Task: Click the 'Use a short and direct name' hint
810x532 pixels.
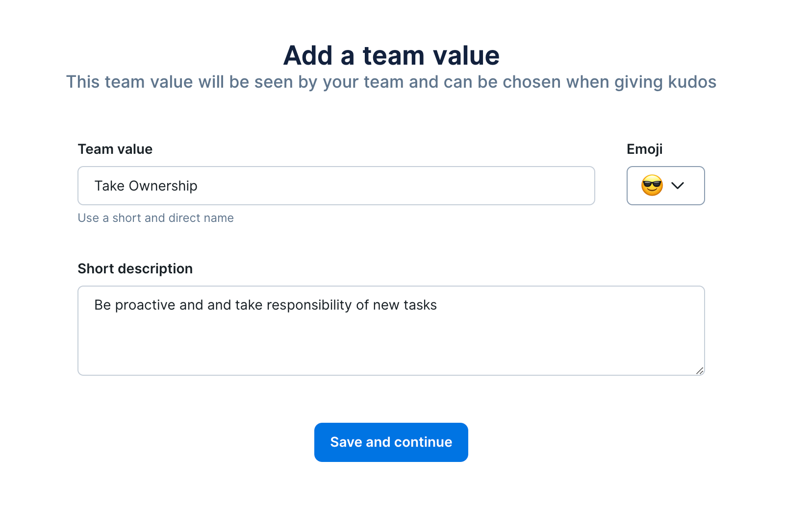Action: click(155, 218)
